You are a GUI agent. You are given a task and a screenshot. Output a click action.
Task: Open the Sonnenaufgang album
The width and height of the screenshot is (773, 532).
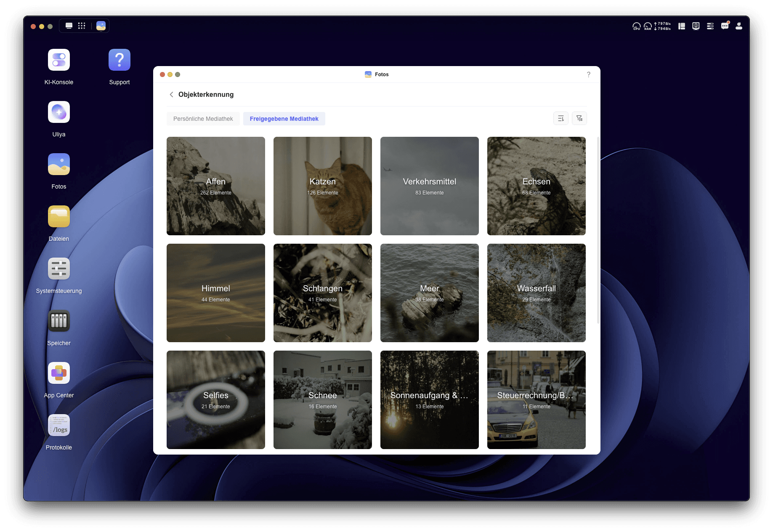point(430,400)
